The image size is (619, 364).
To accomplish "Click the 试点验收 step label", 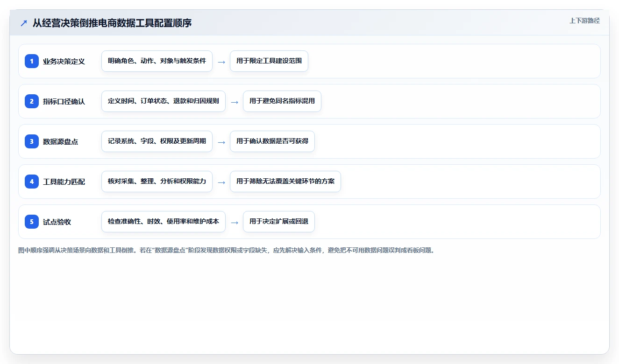I will (x=57, y=222).
